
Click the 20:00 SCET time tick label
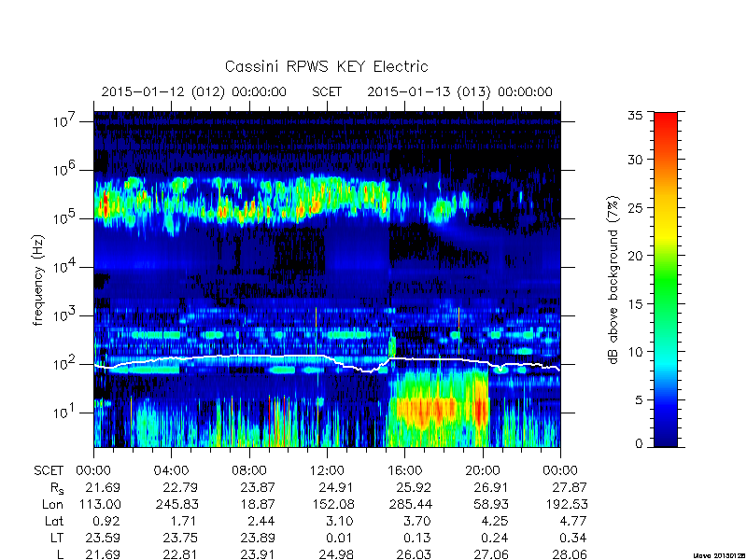click(482, 471)
